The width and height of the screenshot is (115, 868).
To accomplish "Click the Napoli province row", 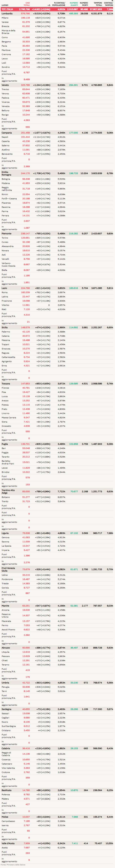I will click(5, 137).
